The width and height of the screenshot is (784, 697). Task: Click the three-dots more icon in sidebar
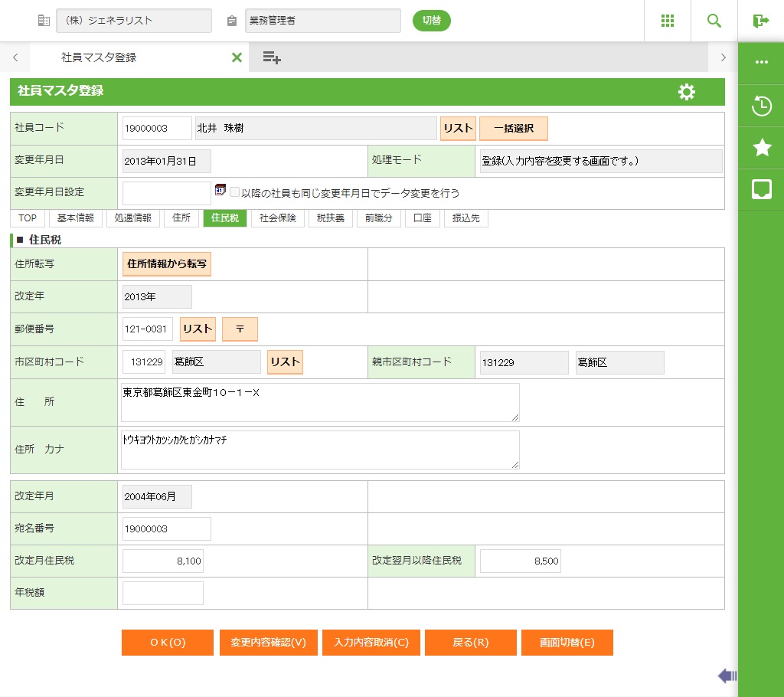pos(762,63)
